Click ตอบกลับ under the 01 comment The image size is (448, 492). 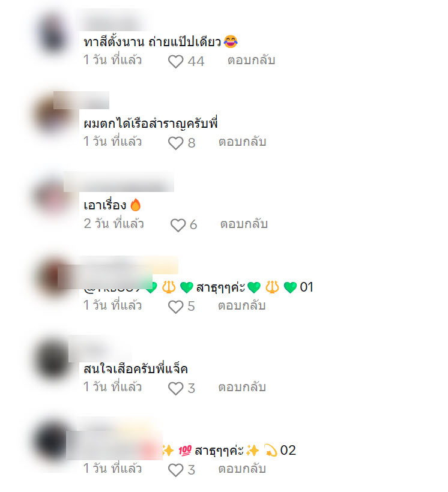point(242,305)
